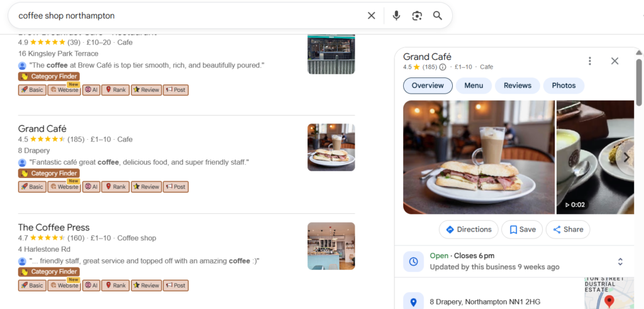Screen dimensions: 644x309
Task: Click Review button under The Coffee Press
Action: point(146,285)
